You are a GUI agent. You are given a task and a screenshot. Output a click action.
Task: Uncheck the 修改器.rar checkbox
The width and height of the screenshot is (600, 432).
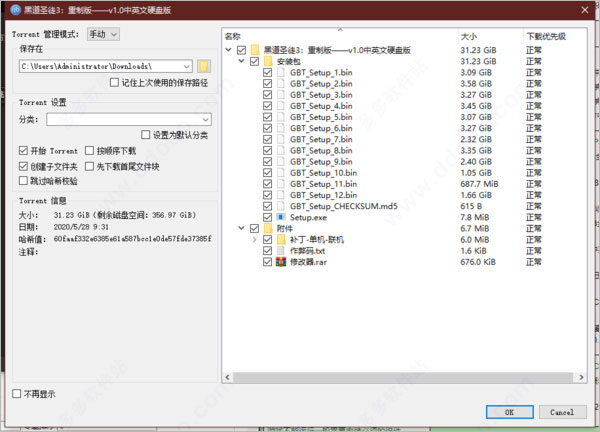(x=267, y=262)
